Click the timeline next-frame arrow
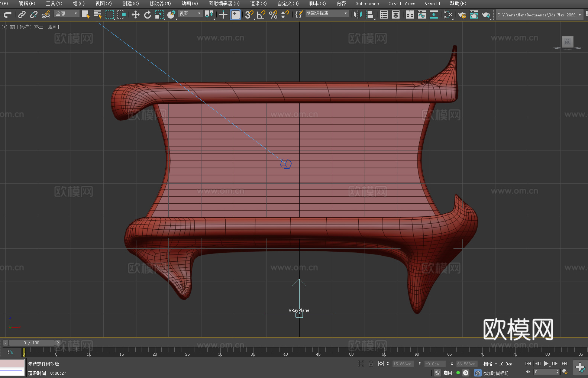The height and width of the screenshot is (378, 588). [58, 343]
